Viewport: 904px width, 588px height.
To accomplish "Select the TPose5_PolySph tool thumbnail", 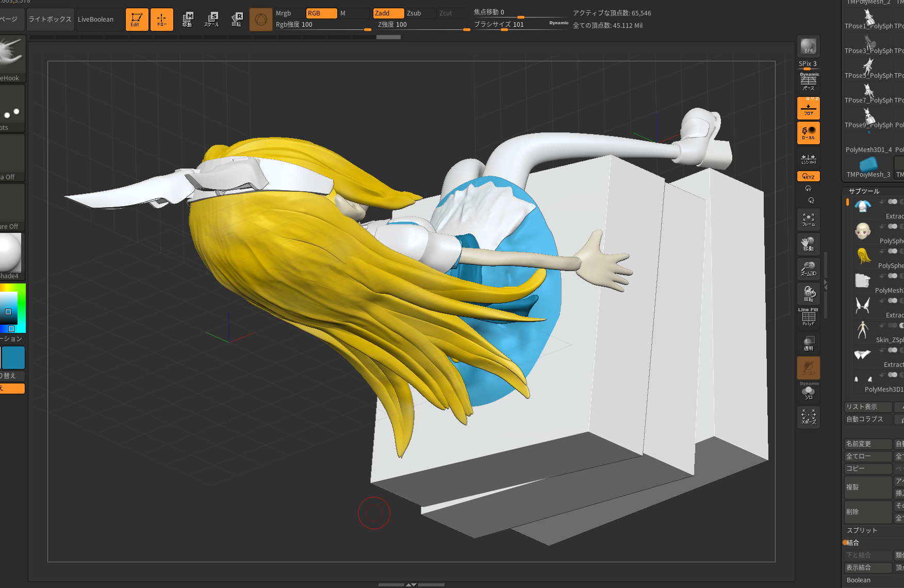I will 868,69.
